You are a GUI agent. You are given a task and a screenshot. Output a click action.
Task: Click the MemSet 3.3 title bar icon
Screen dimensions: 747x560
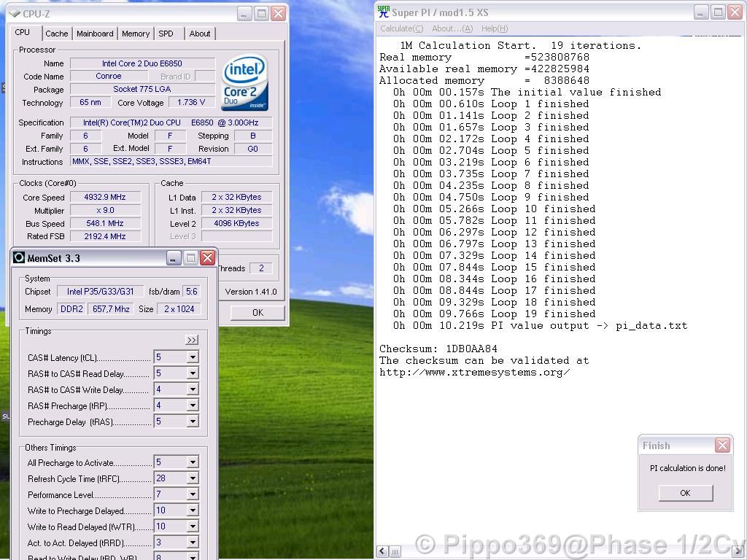click(18, 257)
